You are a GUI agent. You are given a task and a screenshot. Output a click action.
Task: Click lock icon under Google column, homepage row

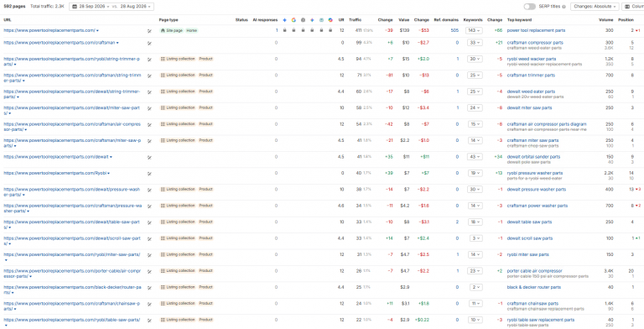[293, 30]
